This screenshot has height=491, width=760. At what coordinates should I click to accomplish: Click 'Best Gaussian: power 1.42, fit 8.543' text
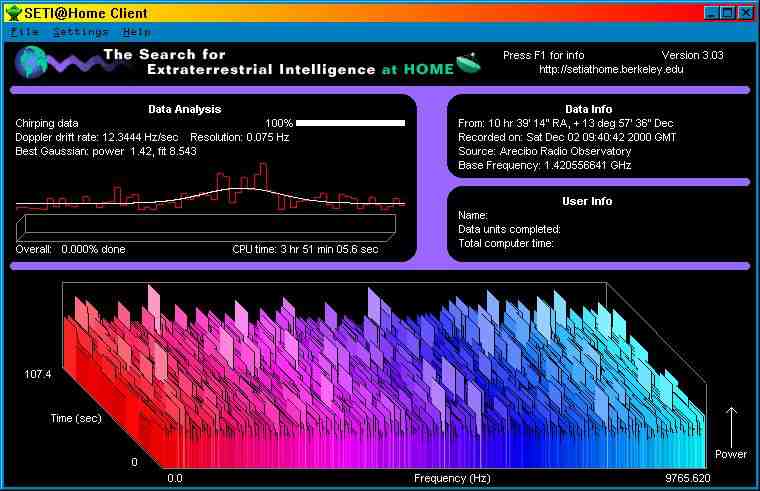[106, 151]
